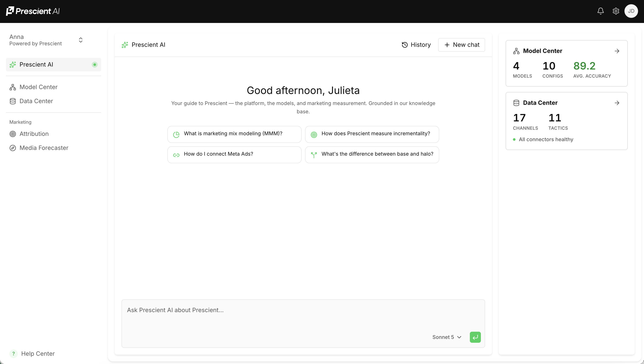Click the 89.2 average accuracy value
Image resolution: width=644 pixels, height=364 pixels.
tap(585, 66)
